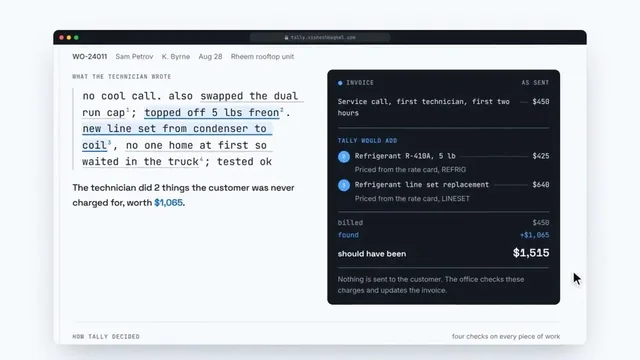Click the green maximize window button
The width and height of the screenshot is (640, 360).
pos(76,38)
